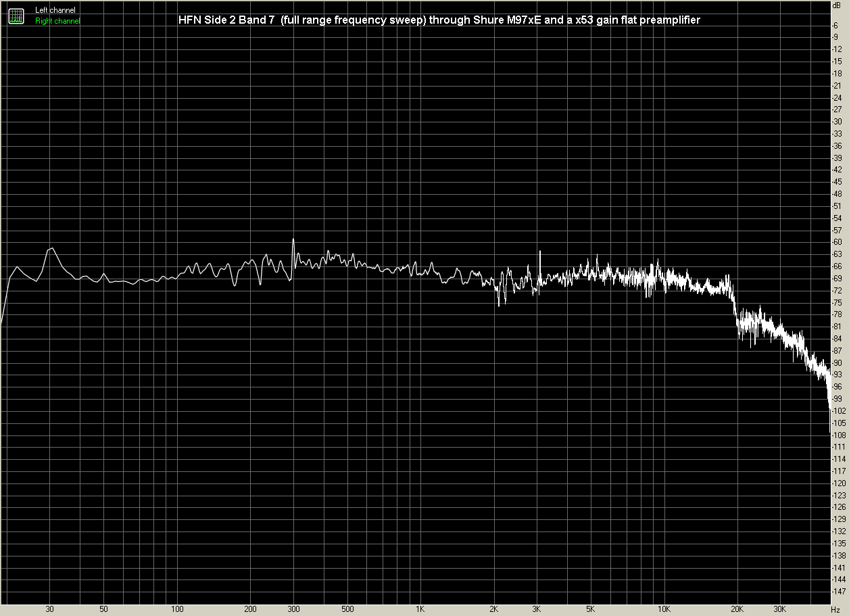Click the "500" frequency axis label
The height and width of the screenshot is (616, 849).
pyautogui.click(x=347, y=610)
